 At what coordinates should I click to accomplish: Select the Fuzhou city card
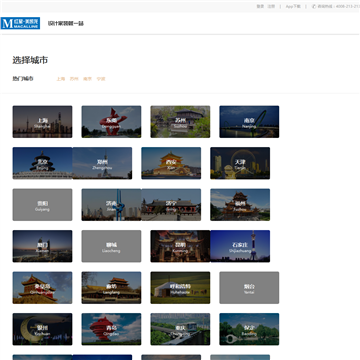tap(240, 205)
